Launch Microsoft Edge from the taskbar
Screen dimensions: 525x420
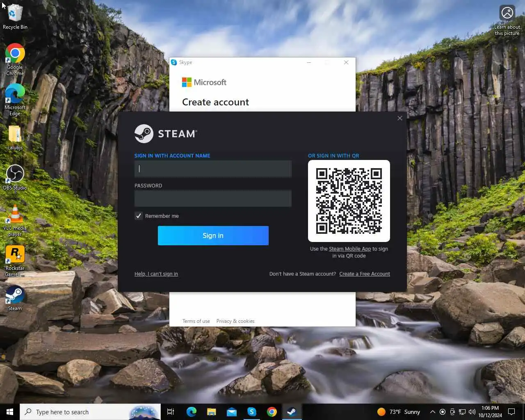click(x=192, y=412)
